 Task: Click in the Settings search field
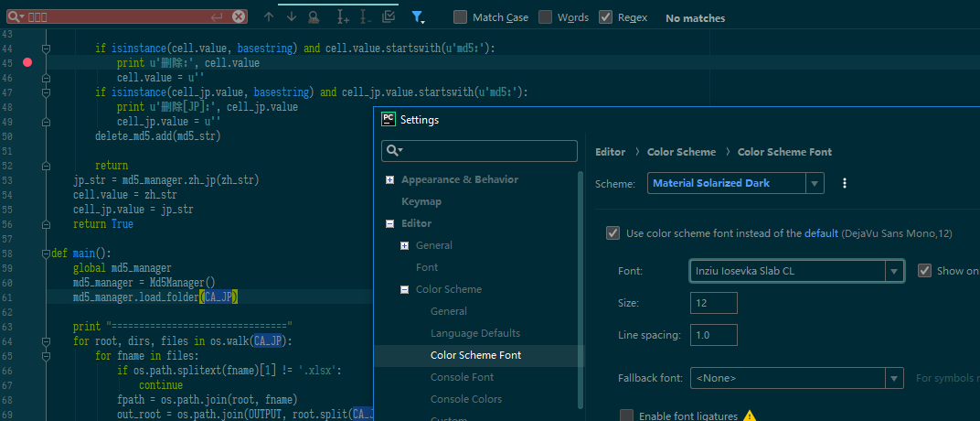tap(479, 151)
